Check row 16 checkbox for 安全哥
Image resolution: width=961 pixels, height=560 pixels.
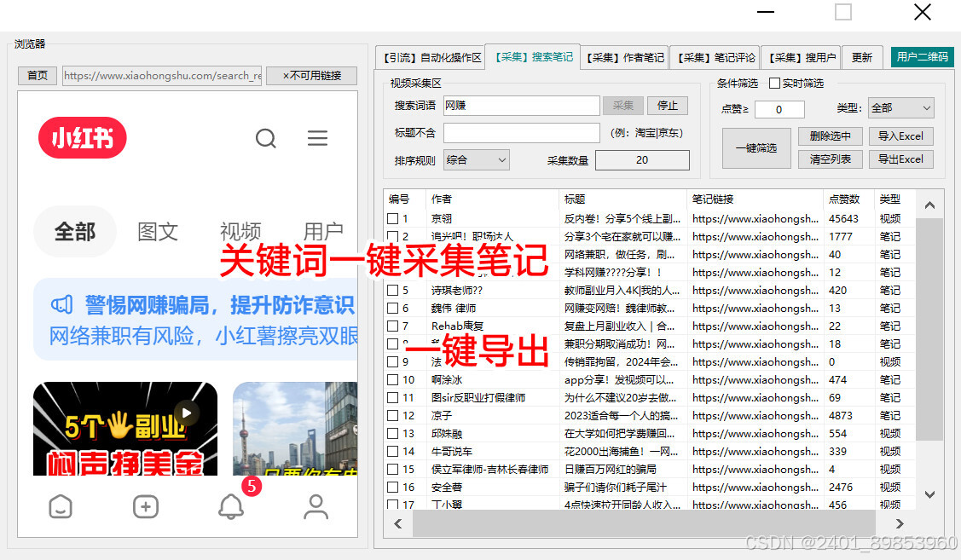point(393,487)
